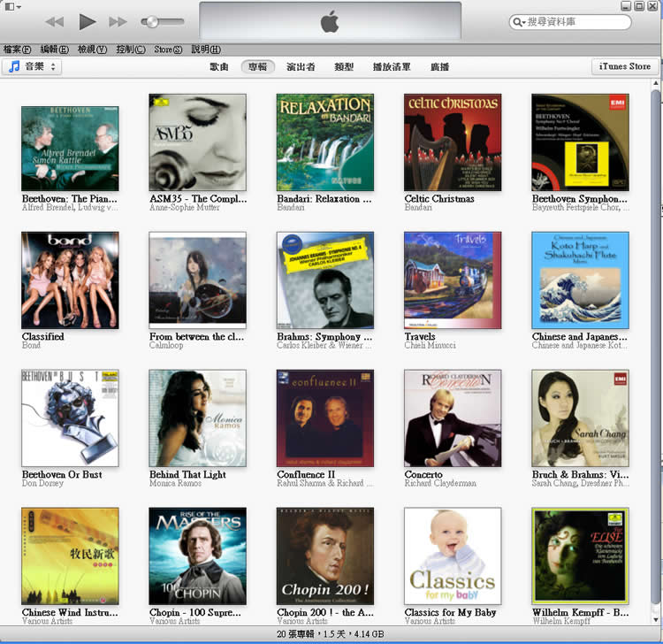The height and width of the screenshot is (644, 663).
Task: Click the 'Beethoven Or Bust' title text
Action: [x=62, y=474]
